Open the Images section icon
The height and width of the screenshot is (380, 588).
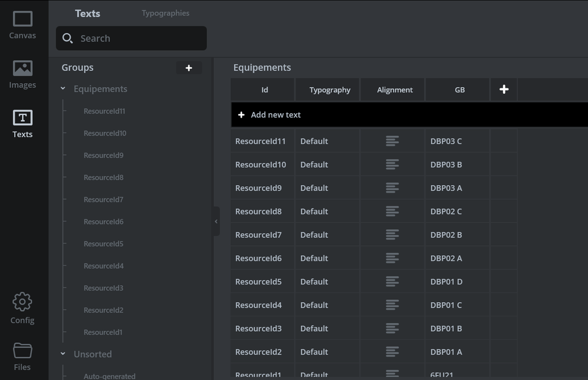coord(22,69)
